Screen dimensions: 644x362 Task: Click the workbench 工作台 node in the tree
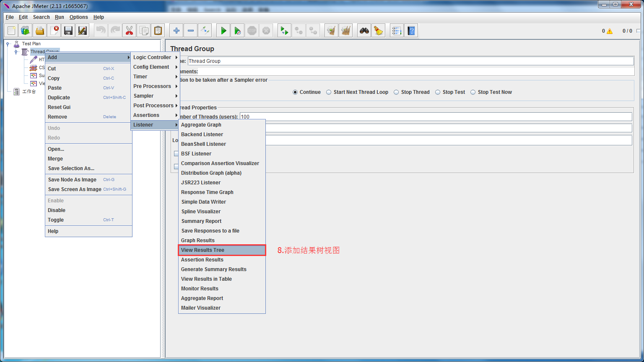click(29, 91)
